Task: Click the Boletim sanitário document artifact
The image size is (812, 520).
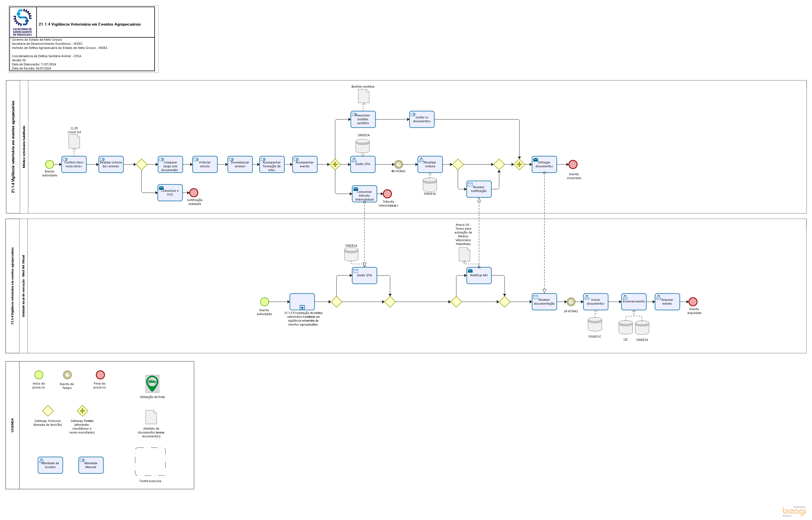Action: [364, 96]
